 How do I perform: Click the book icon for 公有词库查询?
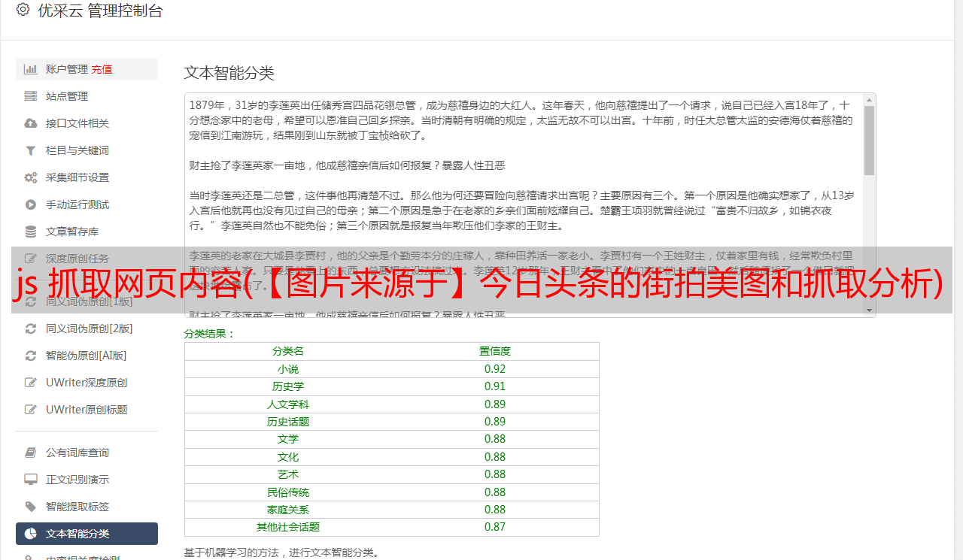[31, 453]
